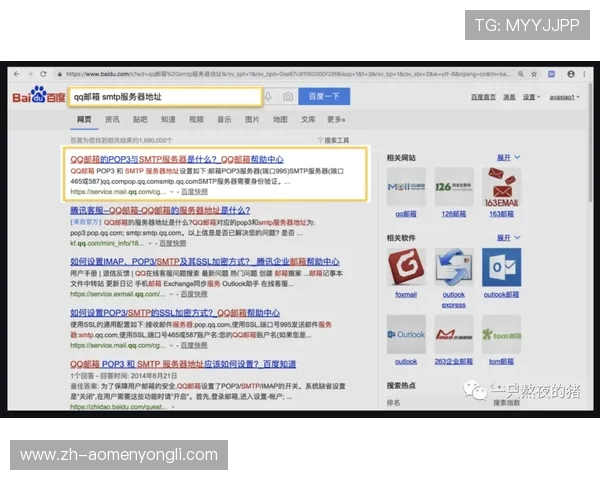Expand arrow beside kf.qq.com result URL
The image size is (600, 480).
(150, 243)
